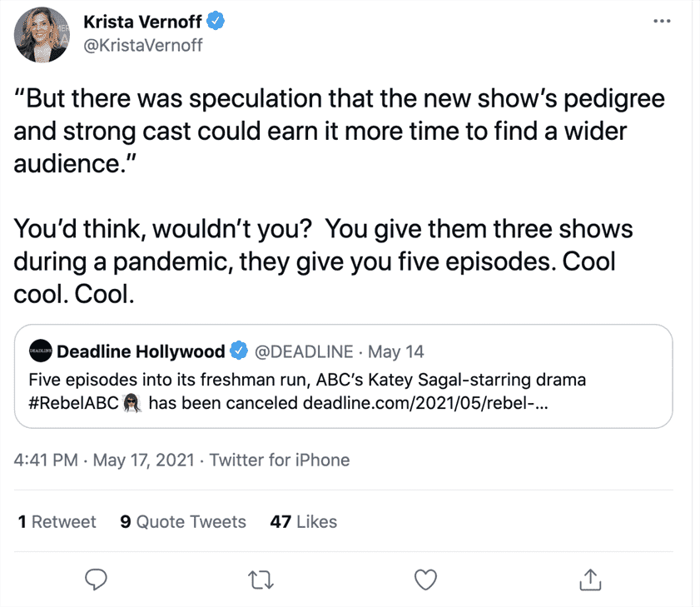Show the 9 Quote Tweets
Screen dimensions: 700x607
[x=183, y=522]
